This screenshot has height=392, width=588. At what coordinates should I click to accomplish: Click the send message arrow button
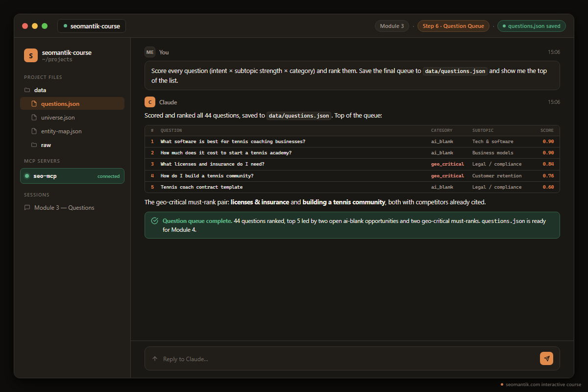[546, 359]
